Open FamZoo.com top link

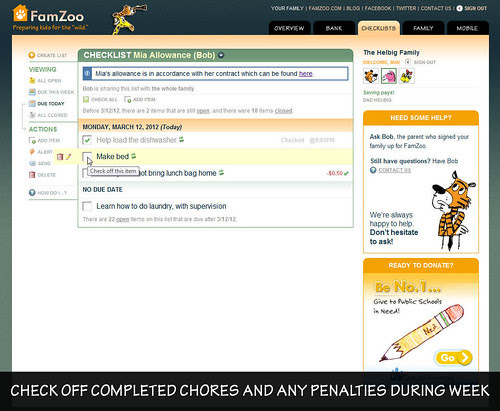325,8
